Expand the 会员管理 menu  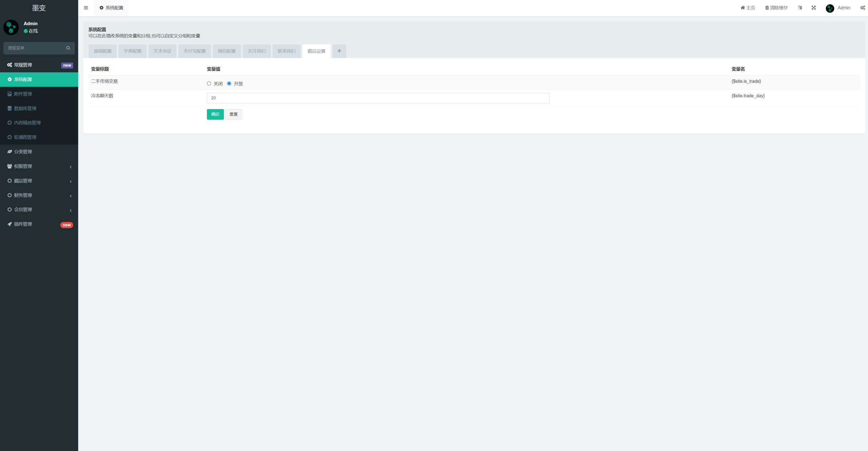coord(39,210)
